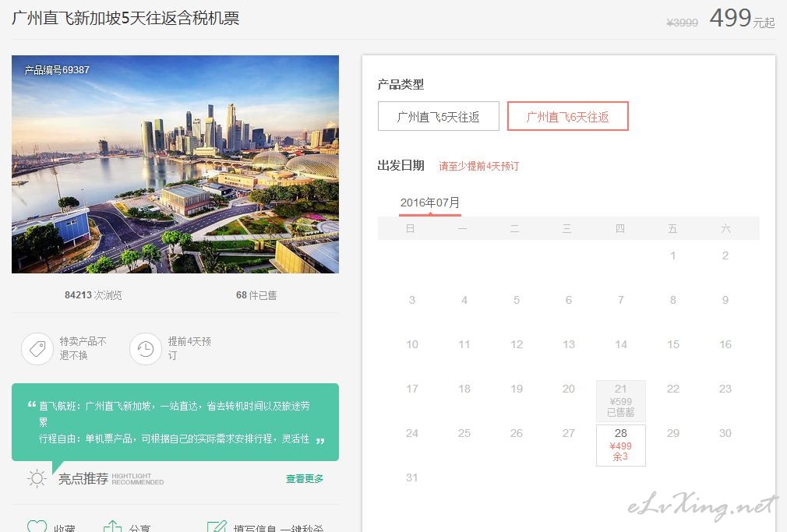The height and width of the screenshot is (532, 787).
Task: Click the 499元起 price text
Action: click(x=742, y=19)
